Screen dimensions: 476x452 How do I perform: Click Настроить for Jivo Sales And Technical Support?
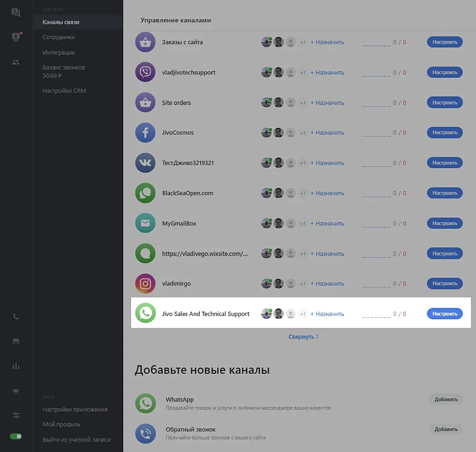pos(445,314)
